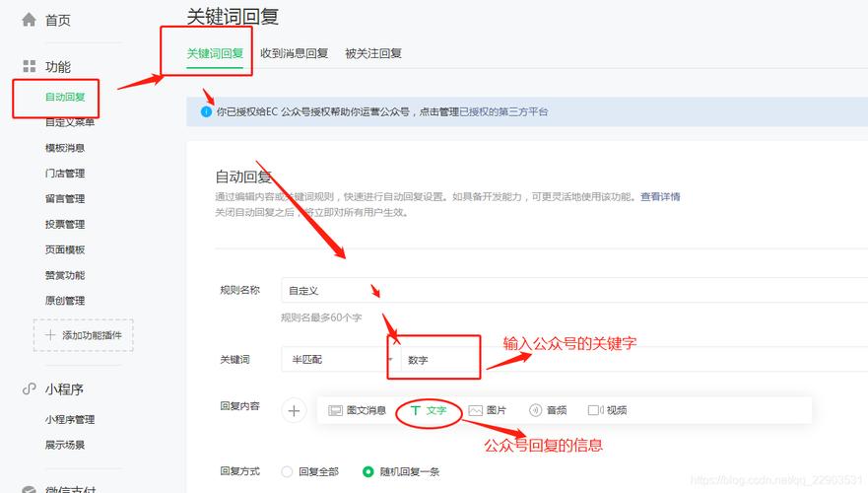Click the 功能 grid icon
The height and width of the screenshot is (493, 868).
click(29, 66)
